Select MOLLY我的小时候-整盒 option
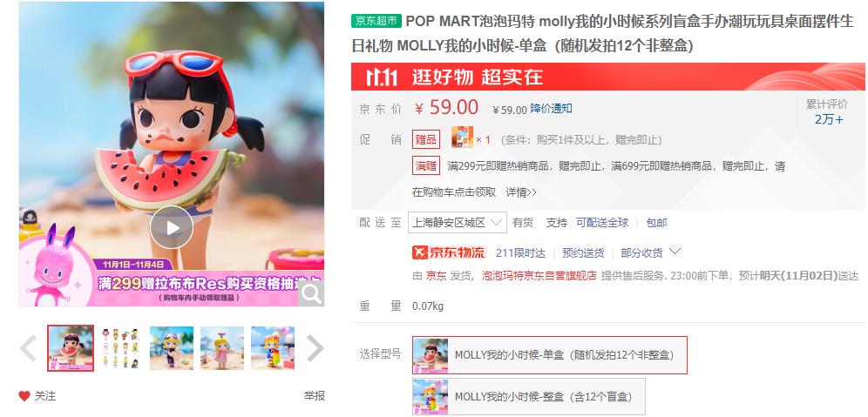Viewport: 868px width, 417px height. (529, 396)
